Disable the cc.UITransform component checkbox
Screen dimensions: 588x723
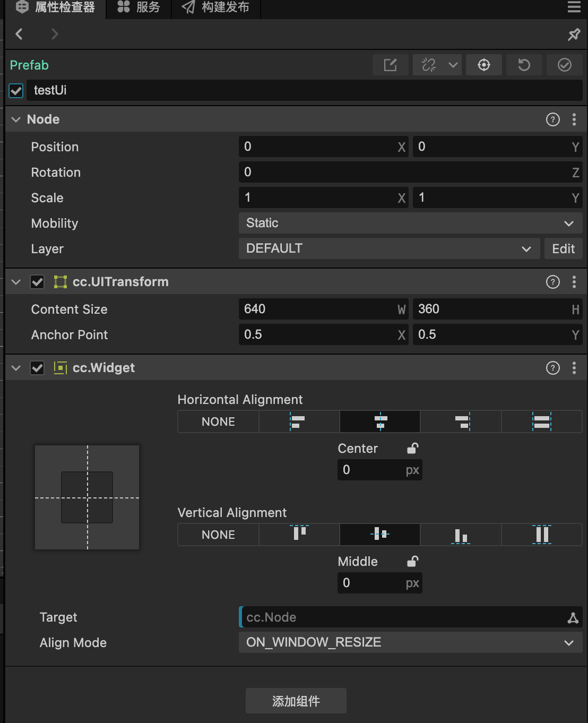37,282
